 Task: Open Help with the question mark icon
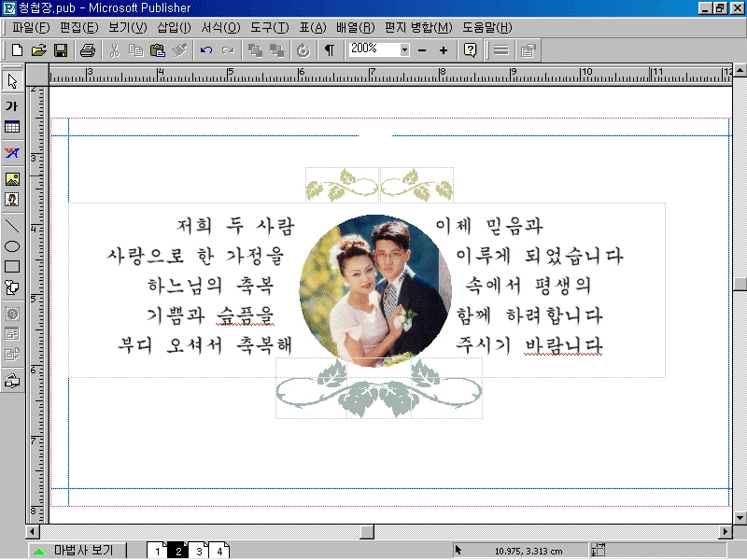click(470, 50)
